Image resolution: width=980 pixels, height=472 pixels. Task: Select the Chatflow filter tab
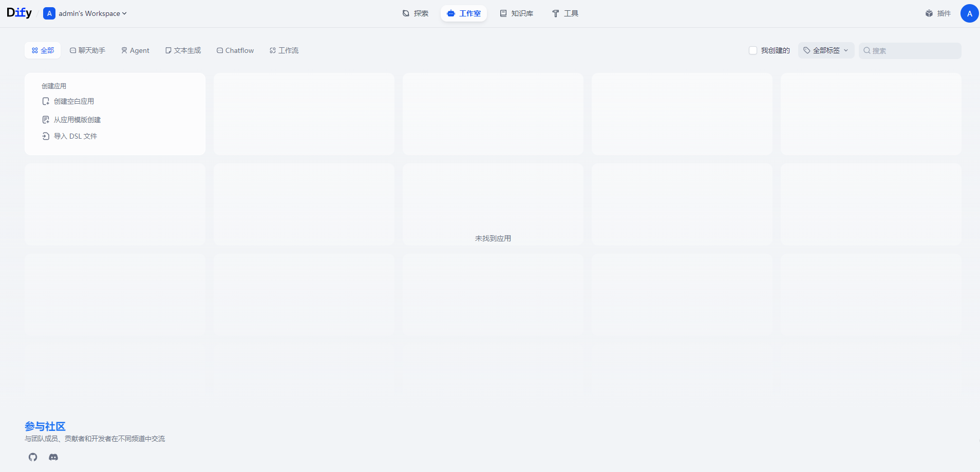(x=235, y=50)
